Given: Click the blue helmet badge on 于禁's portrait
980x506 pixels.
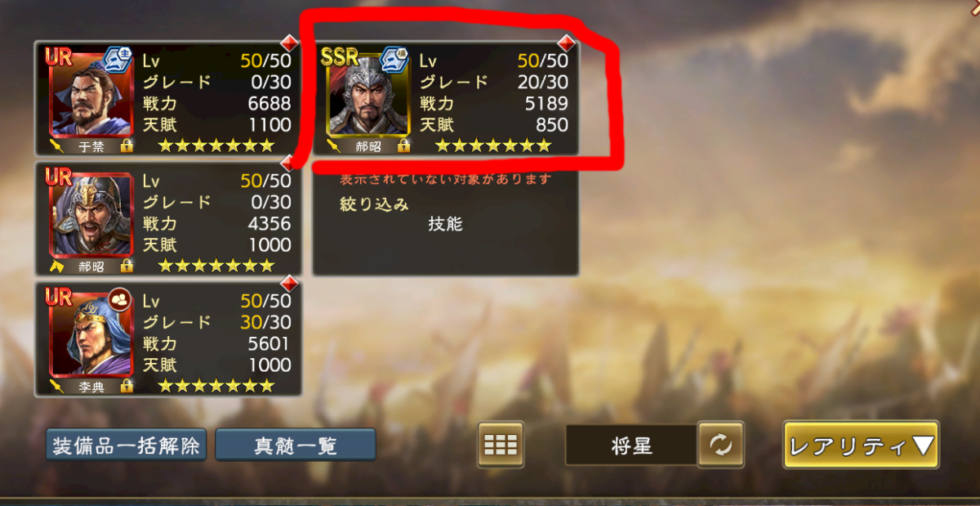Looking at the screenshot, I should point(116,60).
